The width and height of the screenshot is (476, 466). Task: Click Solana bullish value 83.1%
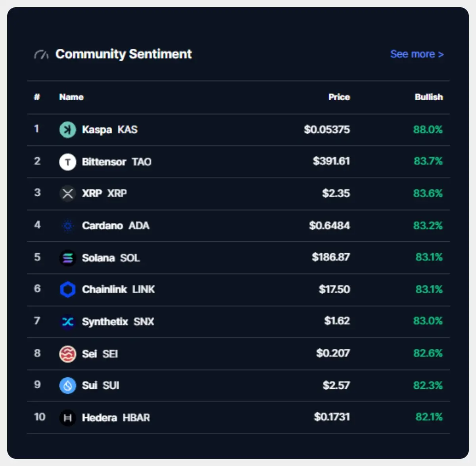(x=429, y=257)
